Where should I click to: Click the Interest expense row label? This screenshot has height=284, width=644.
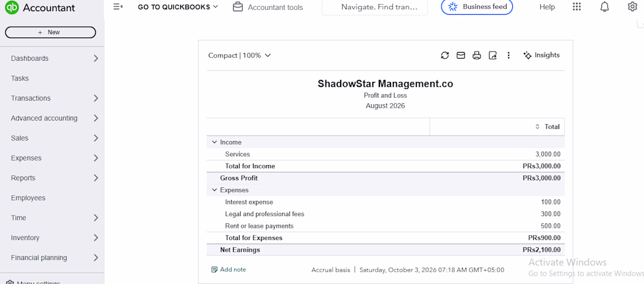[249, 202]
